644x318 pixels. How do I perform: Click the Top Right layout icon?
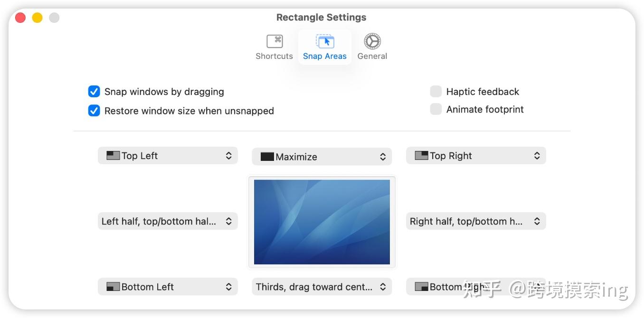pos(421,155)
